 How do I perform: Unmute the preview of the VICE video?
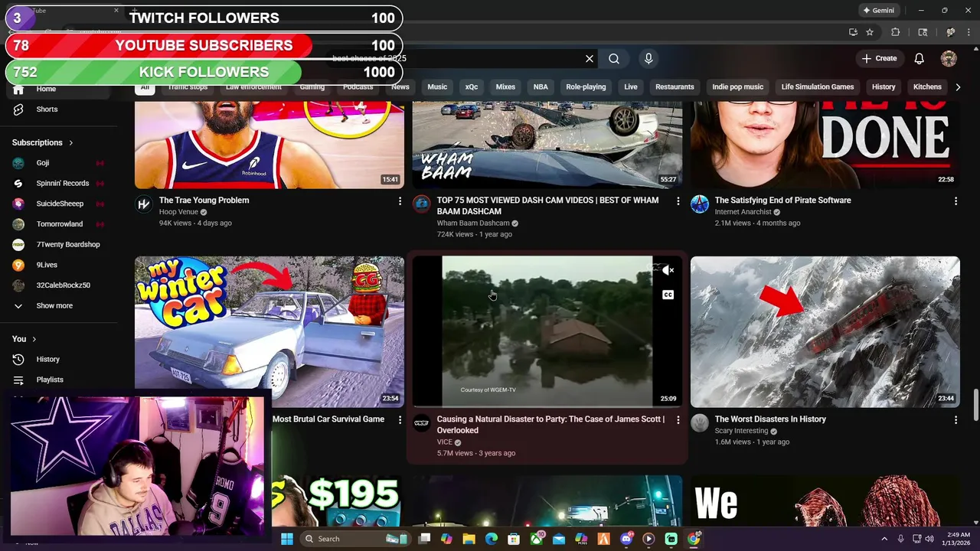point(668,270)
